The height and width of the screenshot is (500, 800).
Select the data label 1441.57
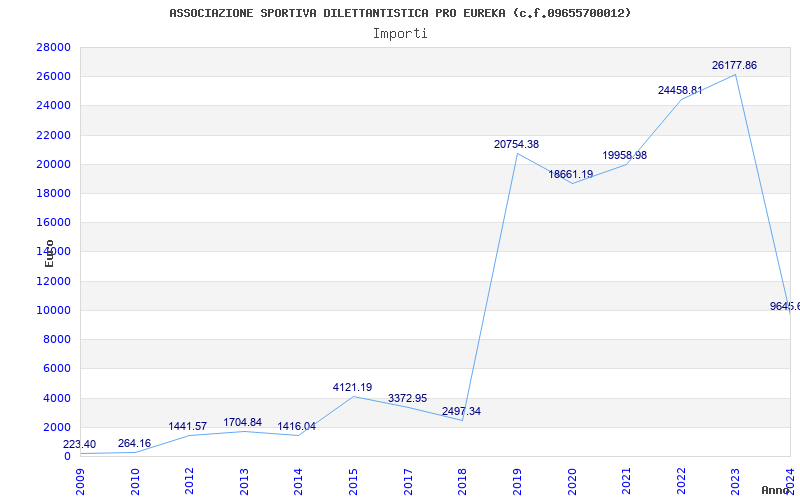coord(188,426)
